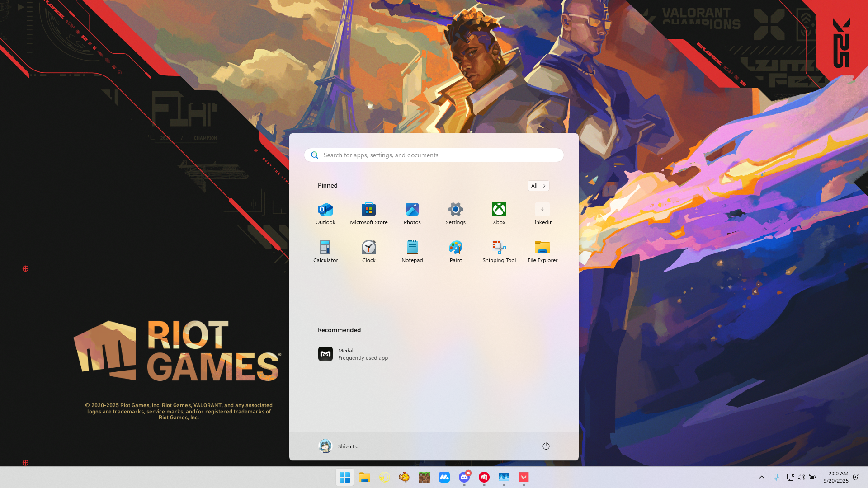
Task: Open Minecraft from the taskbar
Action: tap(424, 477)
